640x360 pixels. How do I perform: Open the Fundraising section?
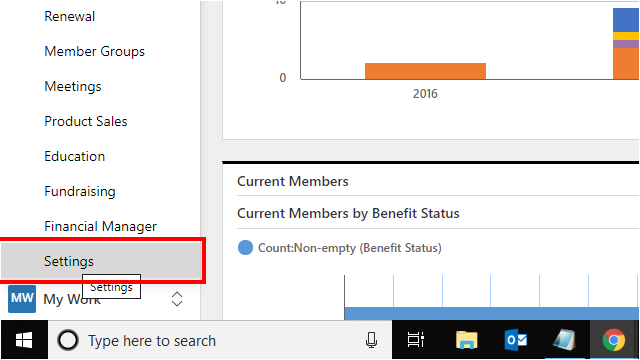pyautogui.click(x=80, y=191)
